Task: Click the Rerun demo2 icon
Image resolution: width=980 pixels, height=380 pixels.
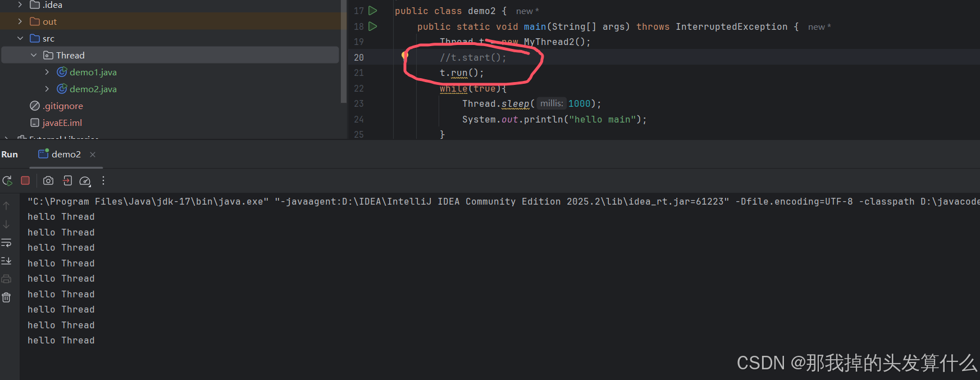Action: point(7,180)
